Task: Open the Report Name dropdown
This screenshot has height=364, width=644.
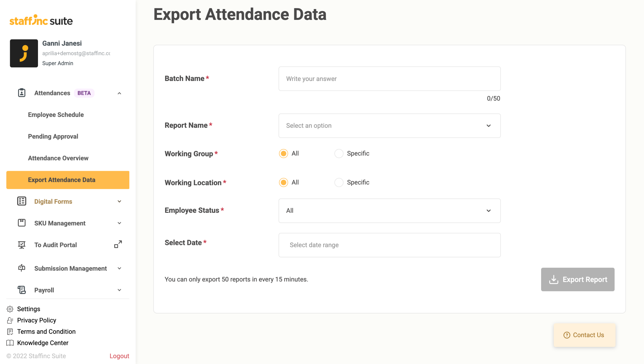Action: (x=389, y=126)
